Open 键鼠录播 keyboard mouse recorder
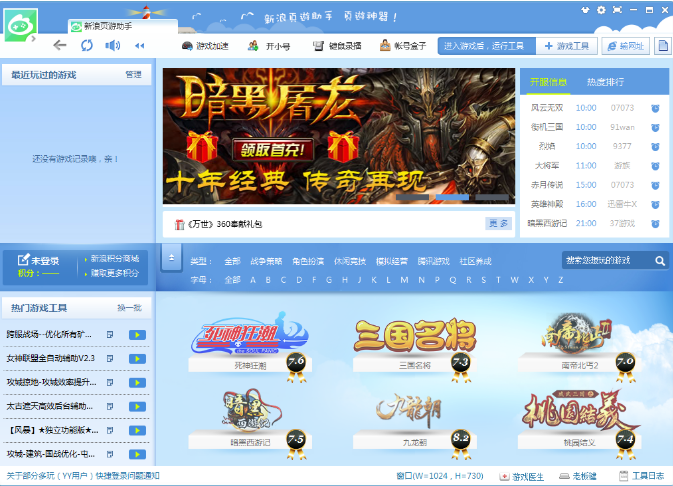The image size is (673, 486). (x=337, y=46)
